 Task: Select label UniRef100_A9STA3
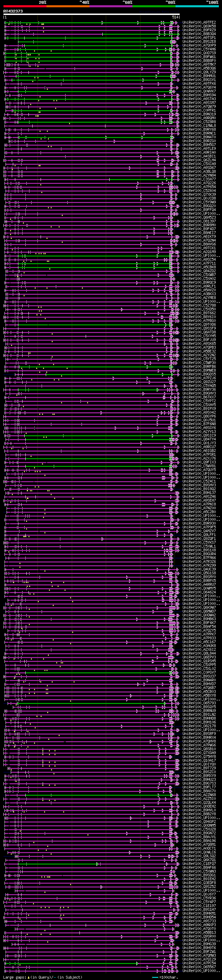[x=199, y=99]
